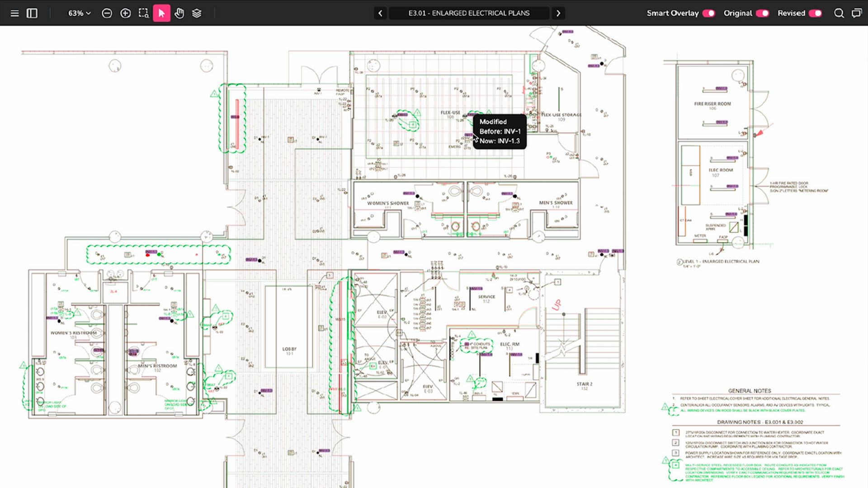The height and width of the screenshot is (488, 868).
Task: Go to previous sheet with left chevron
Action: [380, 13]
